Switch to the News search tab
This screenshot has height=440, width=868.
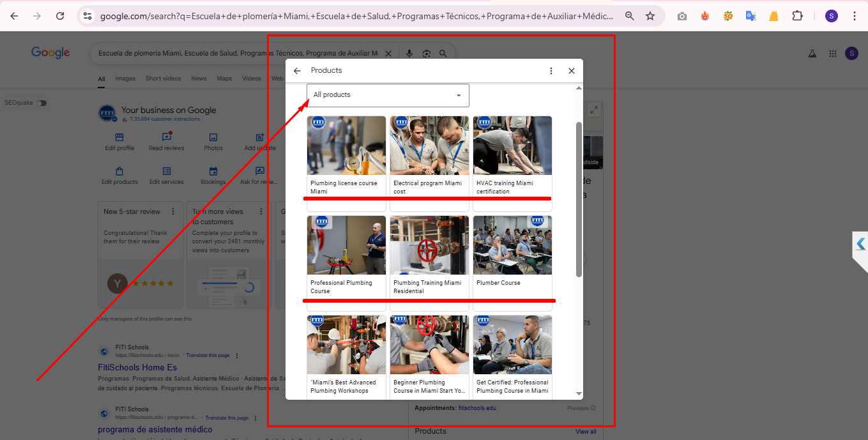pos(199,79)
